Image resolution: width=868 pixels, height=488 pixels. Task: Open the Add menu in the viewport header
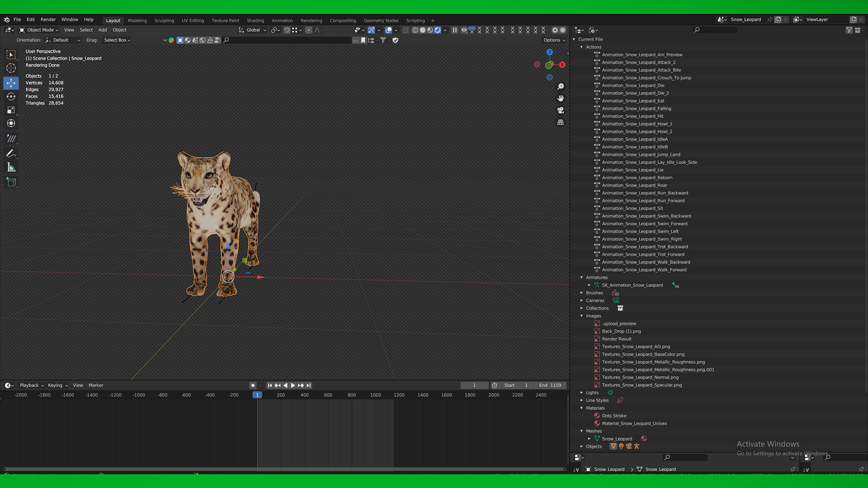(x=102, y=30)
